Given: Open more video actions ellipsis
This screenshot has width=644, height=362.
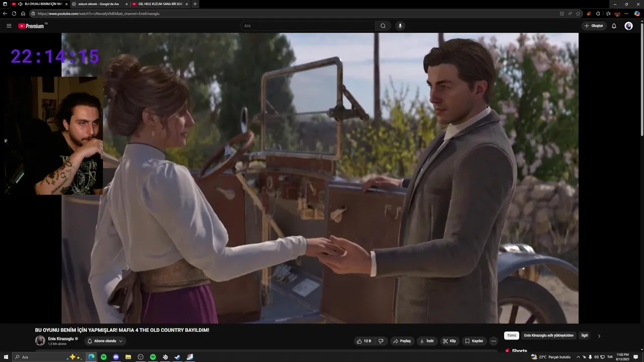Looking at the screenshot, I should (x=494, y=341).
